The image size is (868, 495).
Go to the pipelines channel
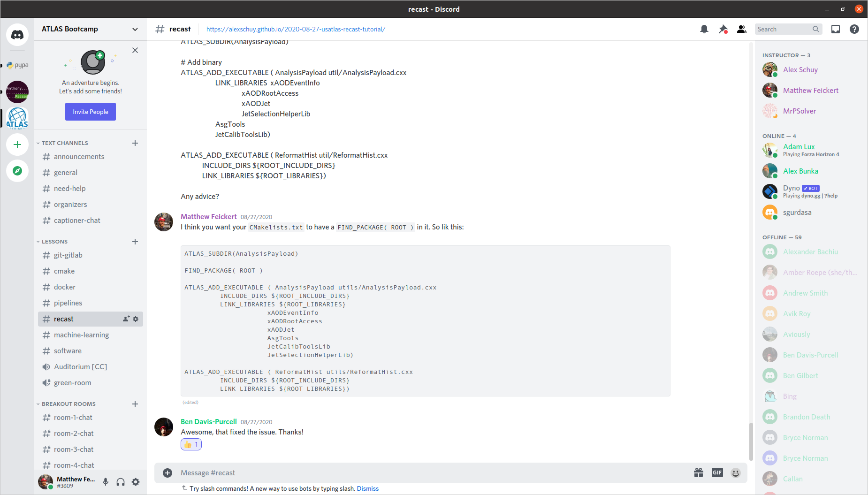tap(91, 303)
